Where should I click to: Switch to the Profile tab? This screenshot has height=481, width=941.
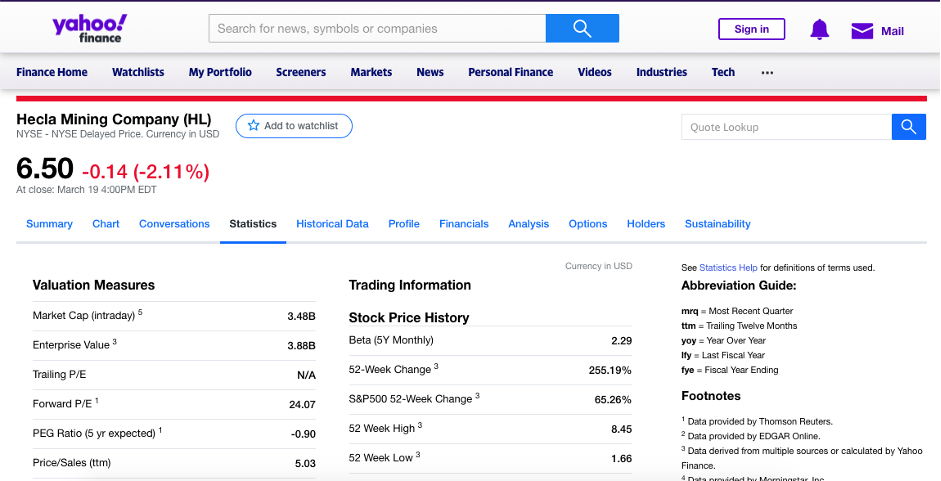(x=404, y=224)
